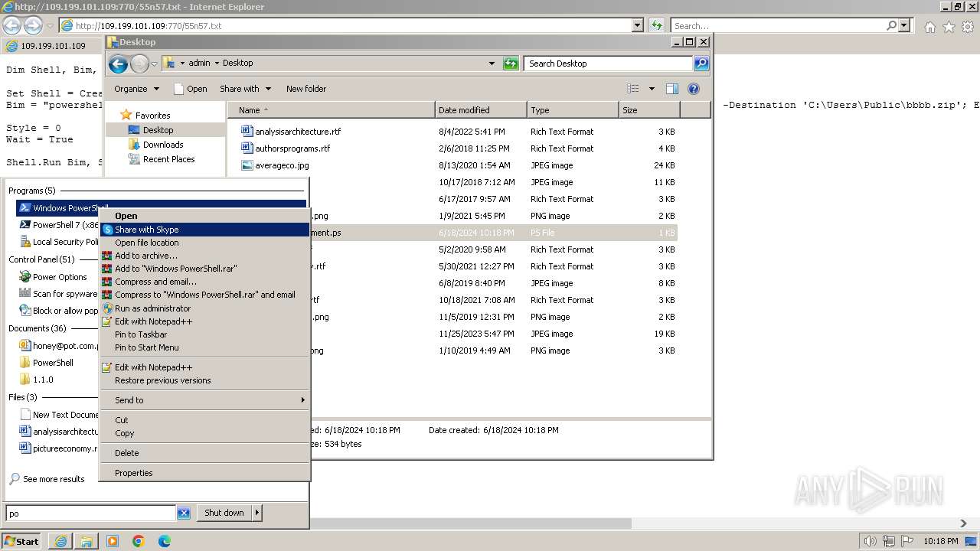Click the IE favorites star icon
Viewport: 980px width, 551px height.
pyautogui.click(x=949, y=27)
